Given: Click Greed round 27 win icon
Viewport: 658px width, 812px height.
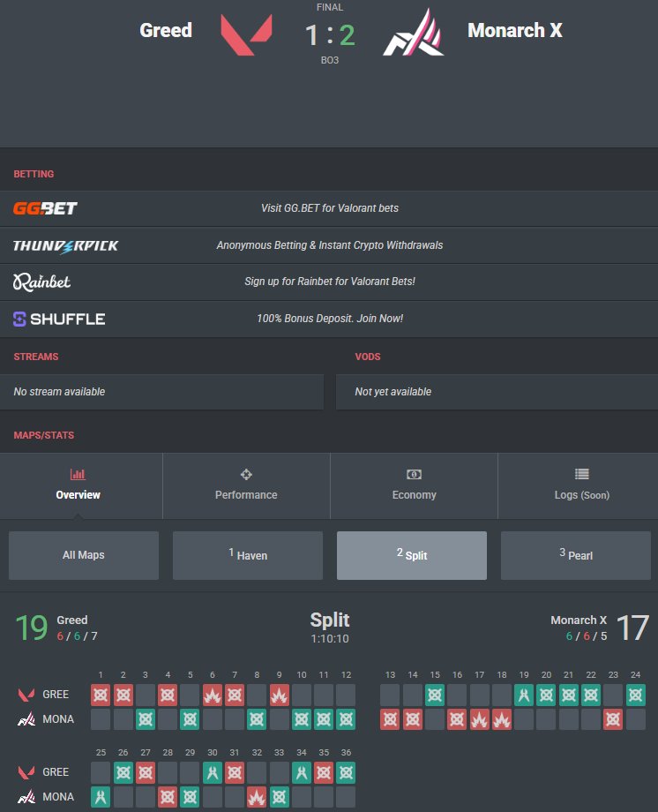Looking at the screenshot, I should (146, 772).
